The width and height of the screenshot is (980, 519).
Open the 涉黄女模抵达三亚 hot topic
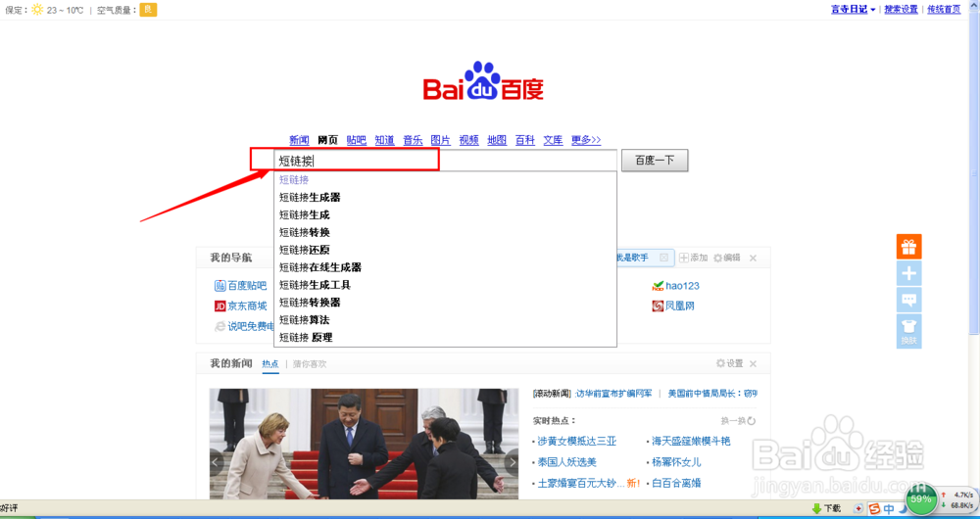point(577,441)
